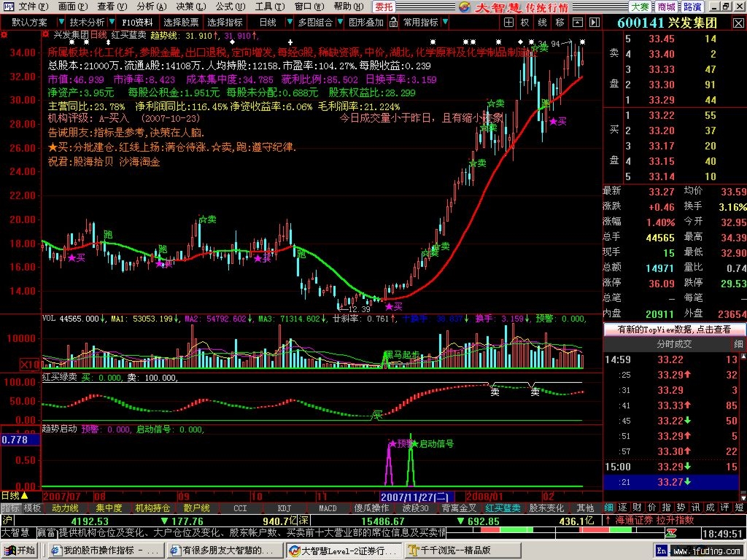The height and width of the screenshot is (560, 747).
Task: Click the 移 toolbar icon
Action: tap(560, 23)
